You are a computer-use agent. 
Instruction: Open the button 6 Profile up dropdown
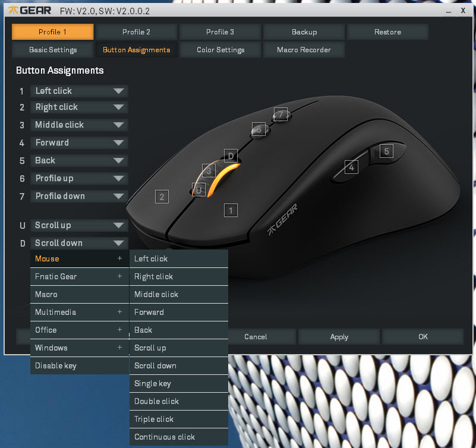79,178
